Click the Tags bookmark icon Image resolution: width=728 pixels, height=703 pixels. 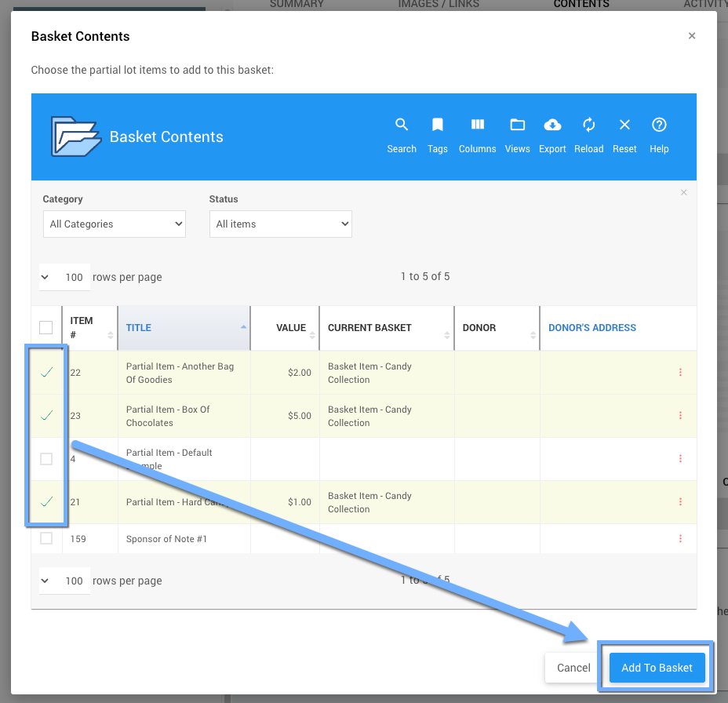(438, 134)
